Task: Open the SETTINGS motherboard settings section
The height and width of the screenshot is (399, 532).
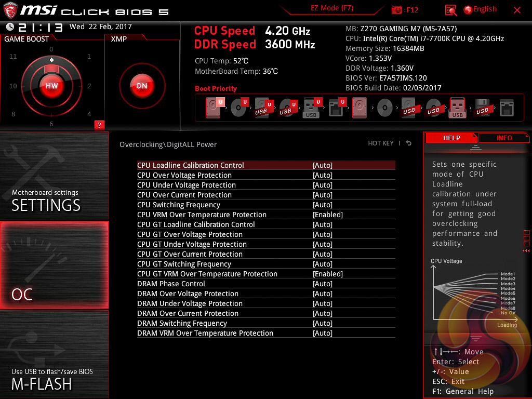Action: pyautogui.click(x=54, y=176)
